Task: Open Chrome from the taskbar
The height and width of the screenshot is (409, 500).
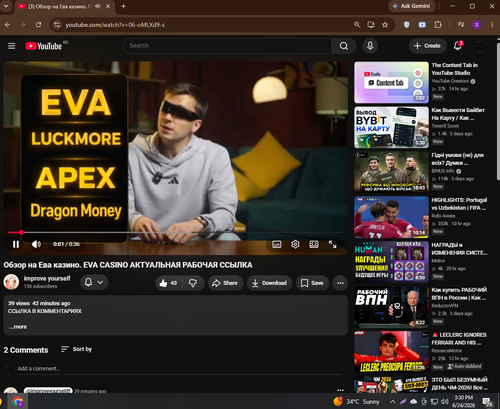Action: pos(18,401)
